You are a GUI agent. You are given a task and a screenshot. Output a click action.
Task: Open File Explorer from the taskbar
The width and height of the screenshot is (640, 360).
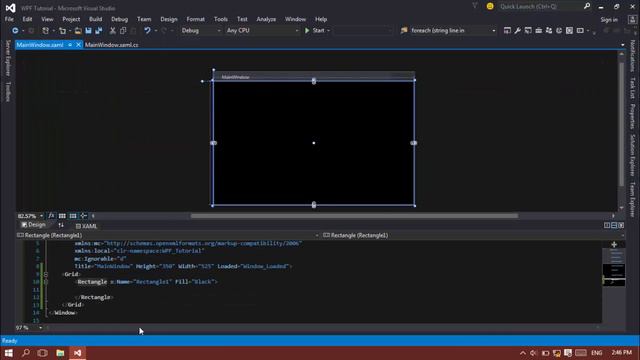click(60, 353)
